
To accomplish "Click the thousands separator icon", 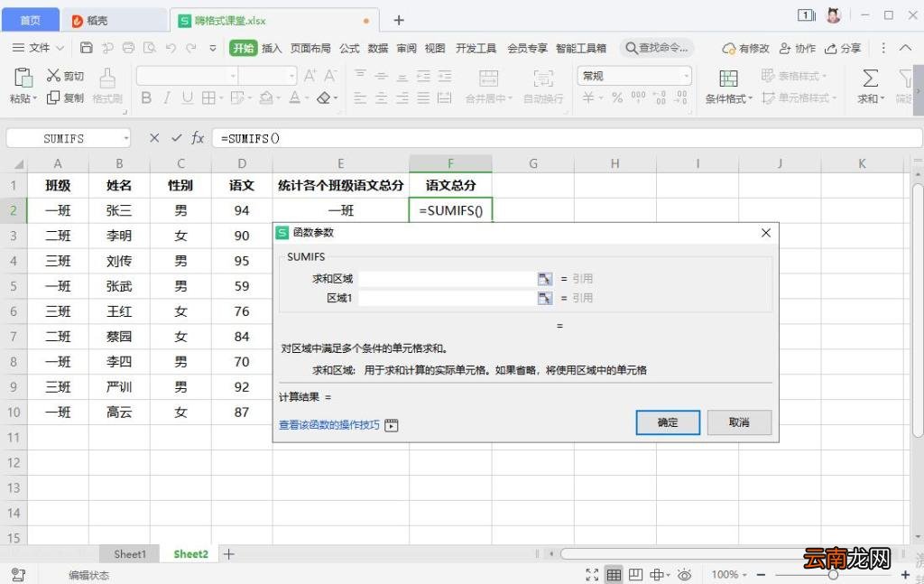I will pos(638,97).
